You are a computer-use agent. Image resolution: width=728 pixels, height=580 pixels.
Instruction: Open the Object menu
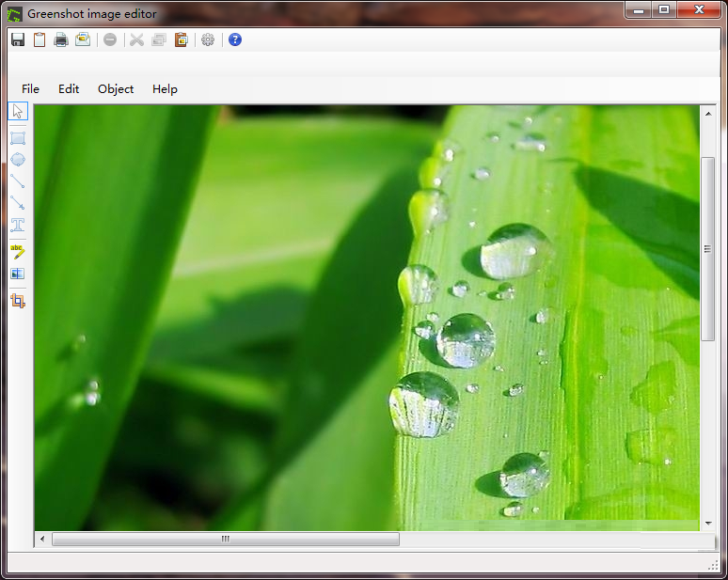[116, 89]
